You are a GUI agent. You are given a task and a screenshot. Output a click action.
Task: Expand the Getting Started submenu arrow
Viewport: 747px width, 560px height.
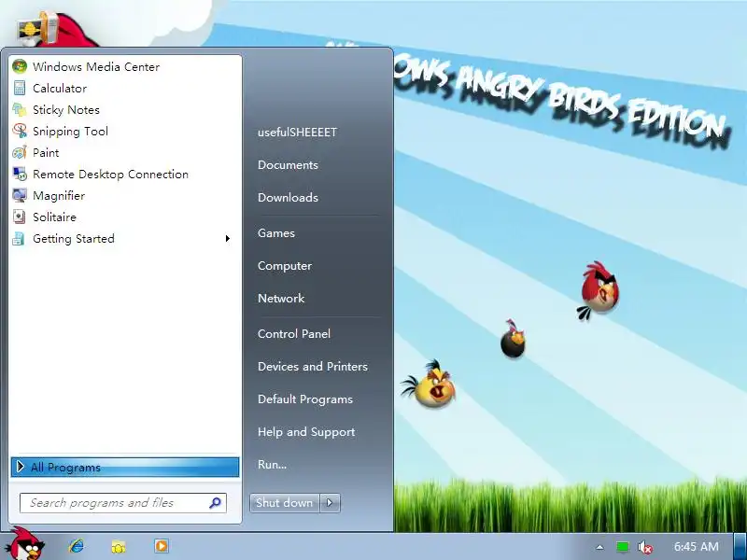click(x=228, y=239)
